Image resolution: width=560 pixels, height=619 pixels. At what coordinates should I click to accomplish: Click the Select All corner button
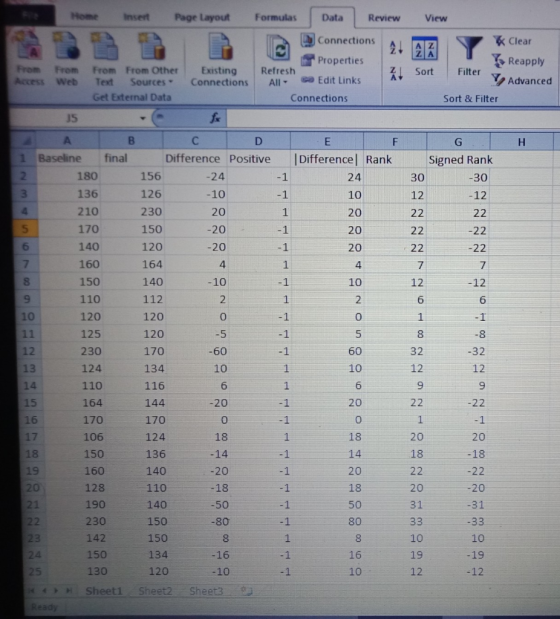coord(24,141)
